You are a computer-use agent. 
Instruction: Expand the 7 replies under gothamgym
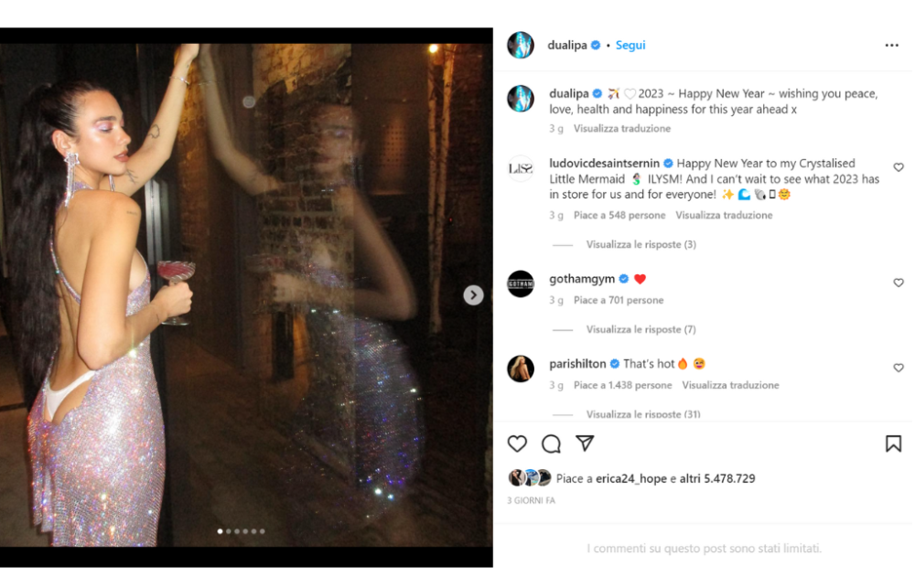[640, 329]
